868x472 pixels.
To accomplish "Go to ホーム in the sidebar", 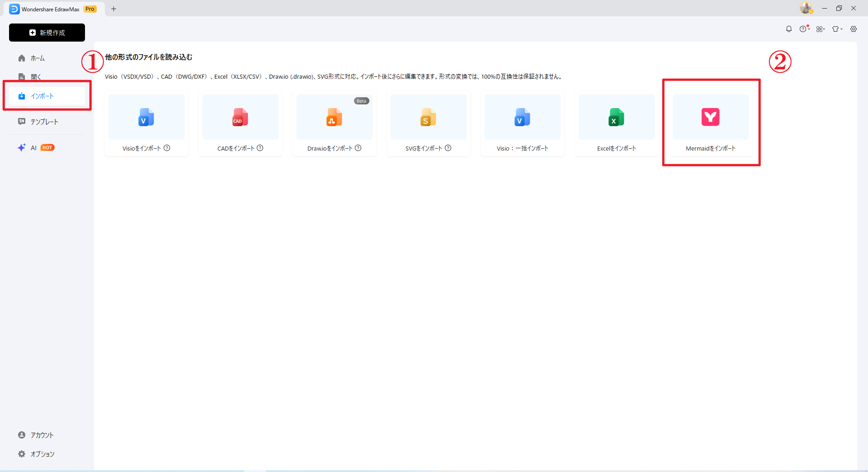I will (38, 58).
